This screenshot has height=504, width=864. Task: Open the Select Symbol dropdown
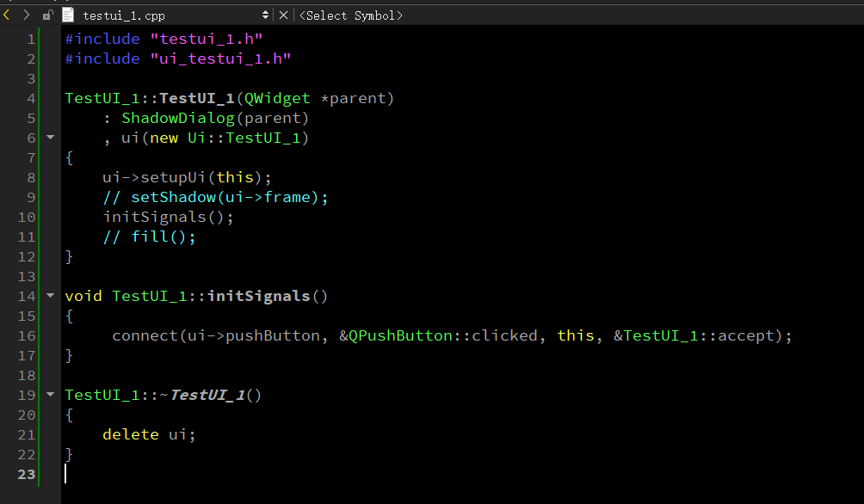pos(351,15)
